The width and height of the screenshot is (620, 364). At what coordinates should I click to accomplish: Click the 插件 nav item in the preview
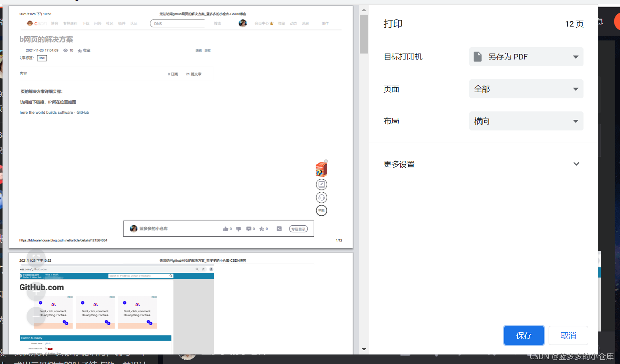pos(122,23)
